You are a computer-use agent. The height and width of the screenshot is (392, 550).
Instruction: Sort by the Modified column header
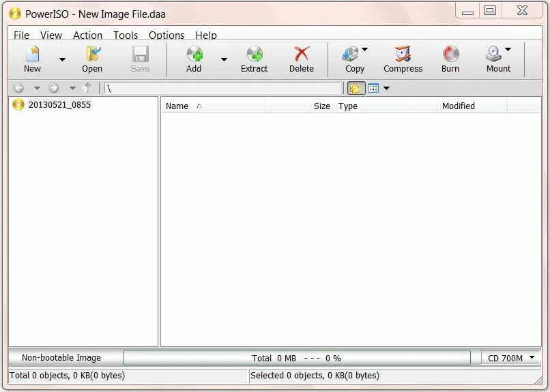(472, 106)
